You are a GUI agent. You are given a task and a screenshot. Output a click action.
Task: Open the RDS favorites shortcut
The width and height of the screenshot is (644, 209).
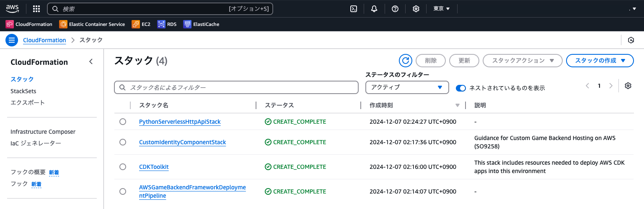pos(167,24)
